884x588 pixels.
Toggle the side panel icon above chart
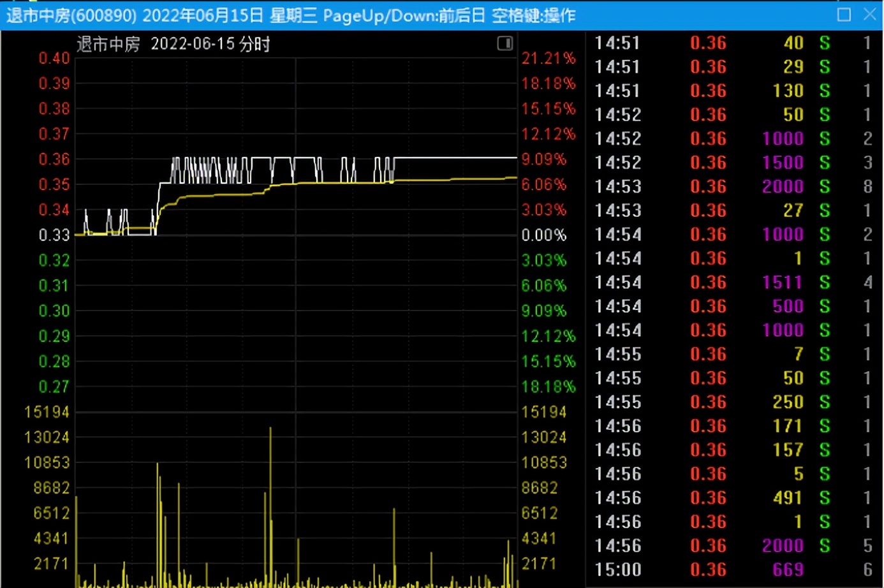click(x=505, y=43)
